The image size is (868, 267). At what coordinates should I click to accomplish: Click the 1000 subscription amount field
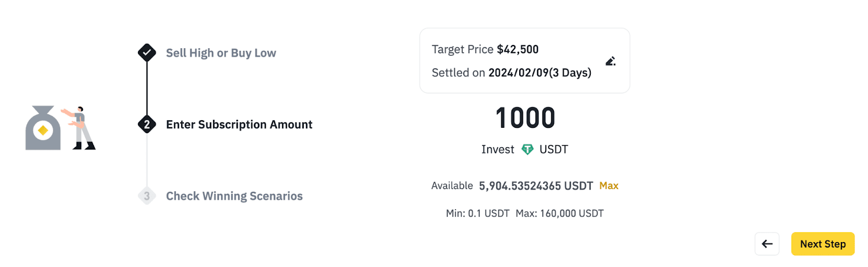(525, 118)
